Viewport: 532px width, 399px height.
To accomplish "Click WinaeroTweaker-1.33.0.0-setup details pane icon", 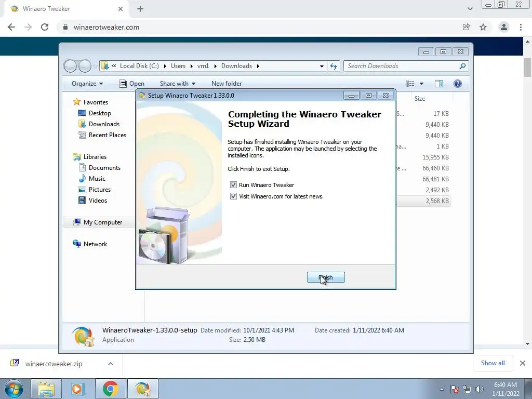I will pos(83,336).
